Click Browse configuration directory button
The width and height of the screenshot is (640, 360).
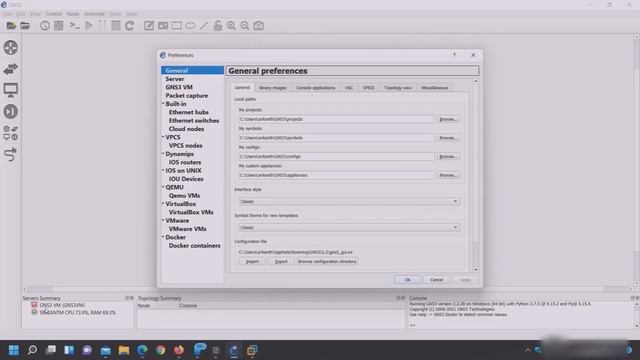tap(327, 262)
